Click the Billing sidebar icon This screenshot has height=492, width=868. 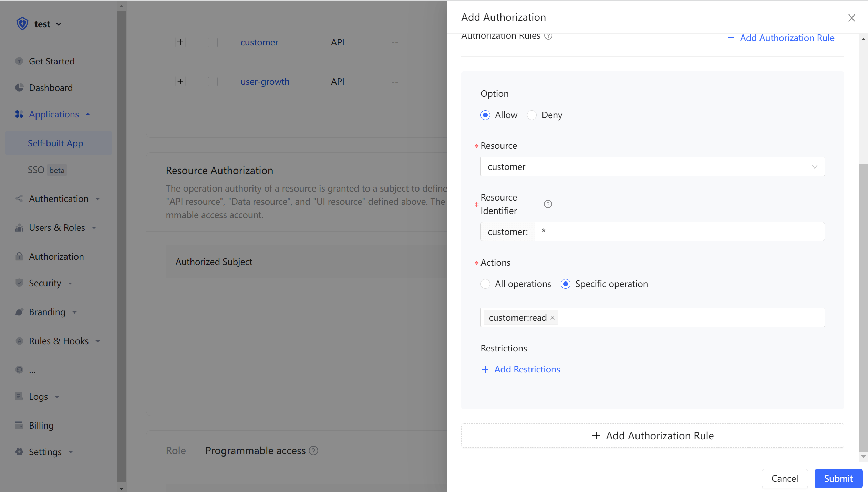coord(19,425)
